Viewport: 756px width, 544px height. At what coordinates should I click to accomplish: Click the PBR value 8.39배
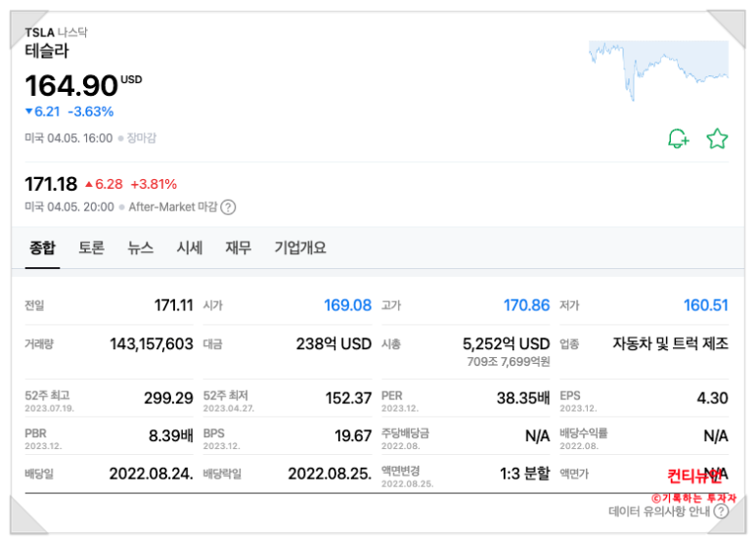[x=171, y=436]
